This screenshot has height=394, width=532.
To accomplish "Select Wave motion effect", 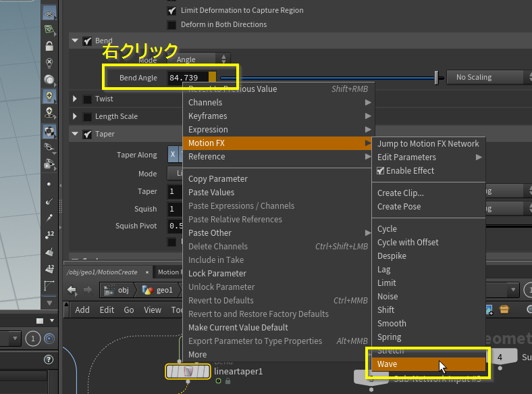I will pos(429,364).
